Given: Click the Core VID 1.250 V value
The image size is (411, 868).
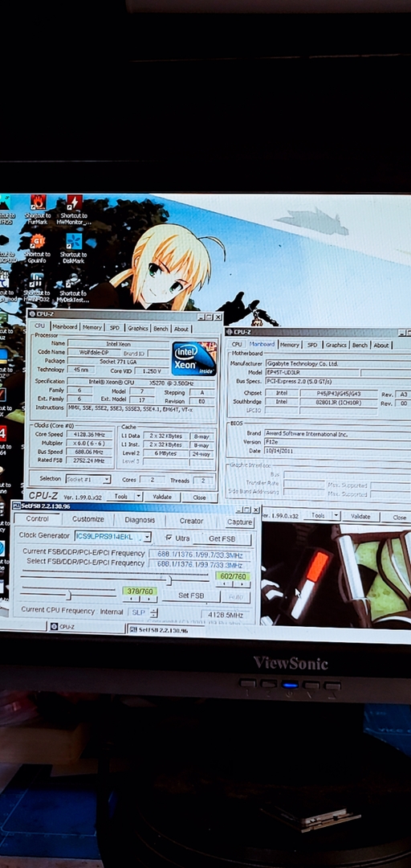Looking at the screenshot, I should (151, 371).
